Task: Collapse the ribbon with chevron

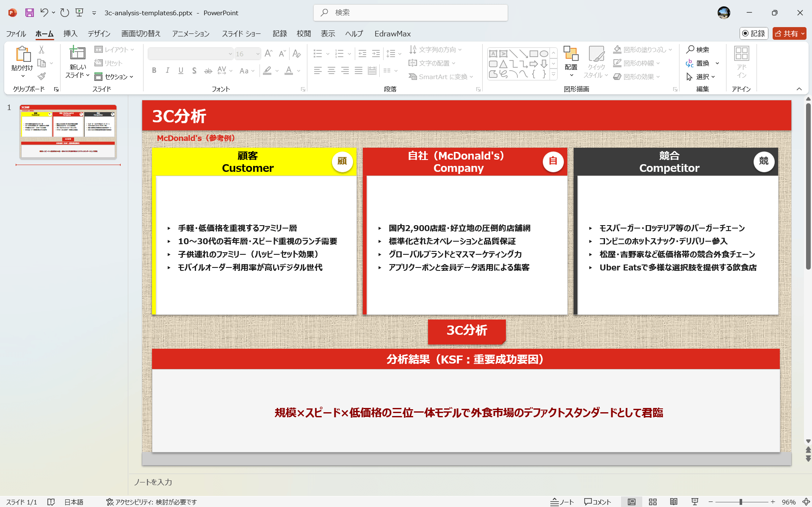Action: [799, 89]
